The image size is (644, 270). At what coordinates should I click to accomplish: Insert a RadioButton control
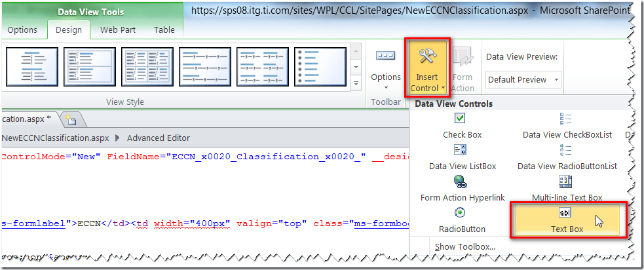(462, 220)
